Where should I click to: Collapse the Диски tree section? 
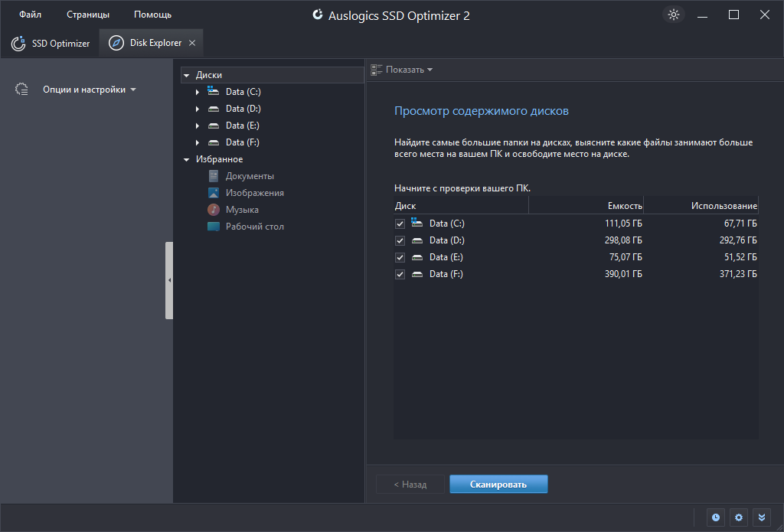point(187,76)
